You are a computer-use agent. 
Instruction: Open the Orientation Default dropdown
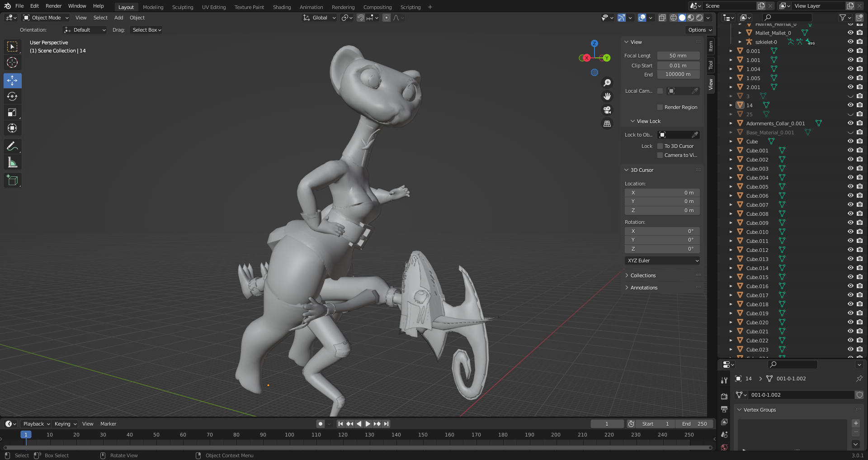[x=85, y=30]
